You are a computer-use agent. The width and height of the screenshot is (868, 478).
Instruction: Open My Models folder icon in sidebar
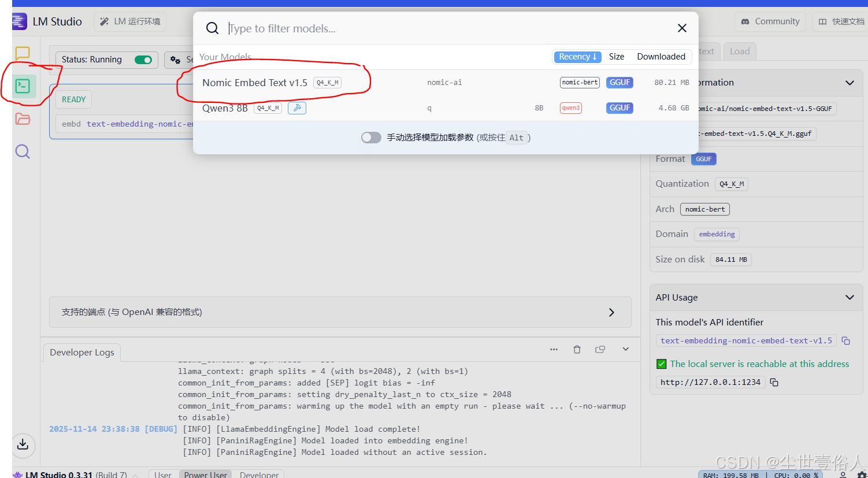pyautogui.click(x=23, y=119)
